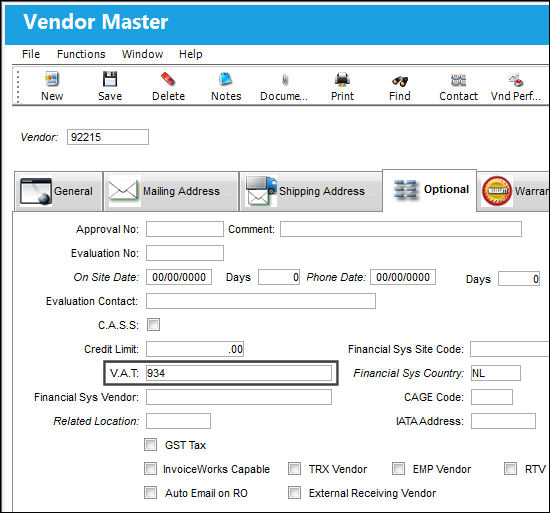
Task: Switch to the Warranty tab
Action: 513,191
